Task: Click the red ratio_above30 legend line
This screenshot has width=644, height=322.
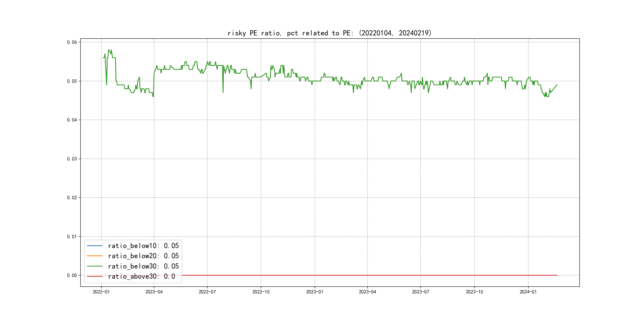Action: tap(94, 276)
